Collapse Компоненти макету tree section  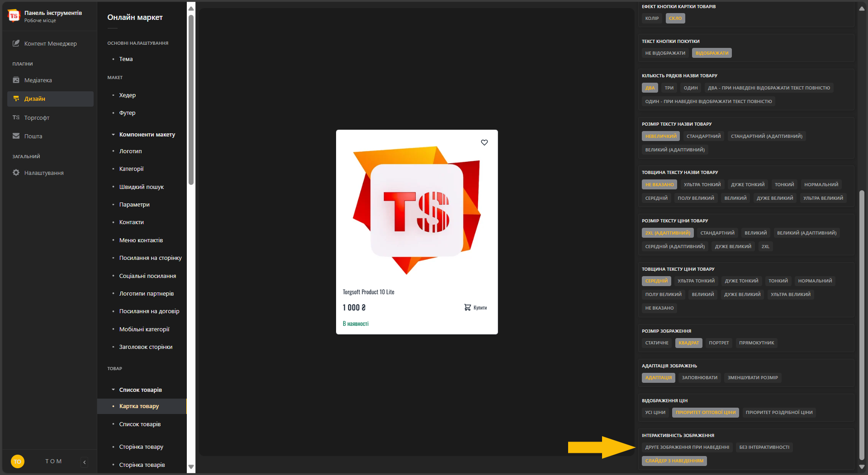[113, 135]
